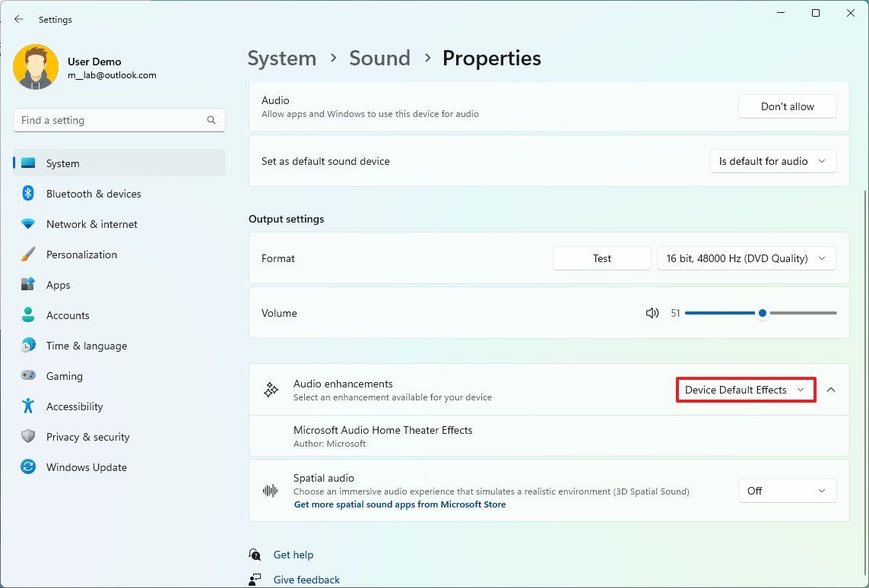This screenshot has height=588, width=869.
Task: Change 'Is default for audio' device setting
Action: [x=772, y=161]
